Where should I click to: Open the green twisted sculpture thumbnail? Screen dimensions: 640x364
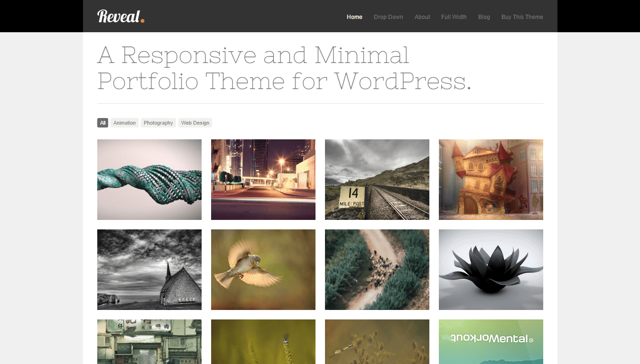149,180
